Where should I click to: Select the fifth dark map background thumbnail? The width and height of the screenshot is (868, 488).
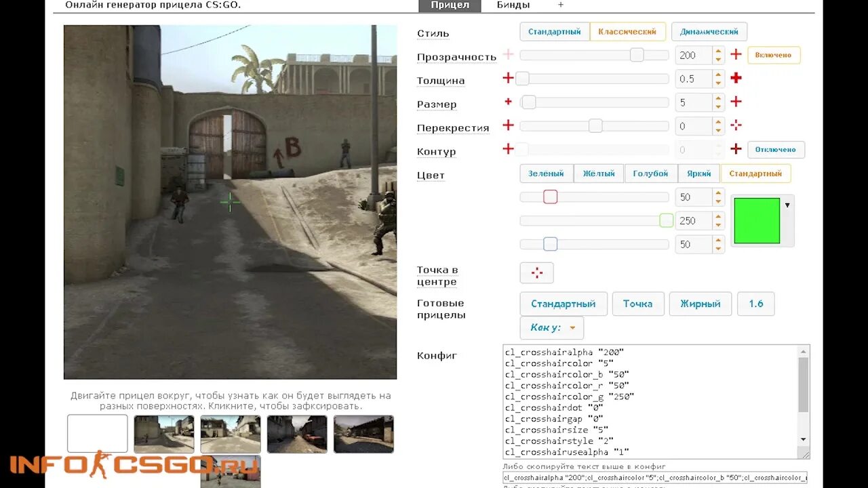[363, 434]
